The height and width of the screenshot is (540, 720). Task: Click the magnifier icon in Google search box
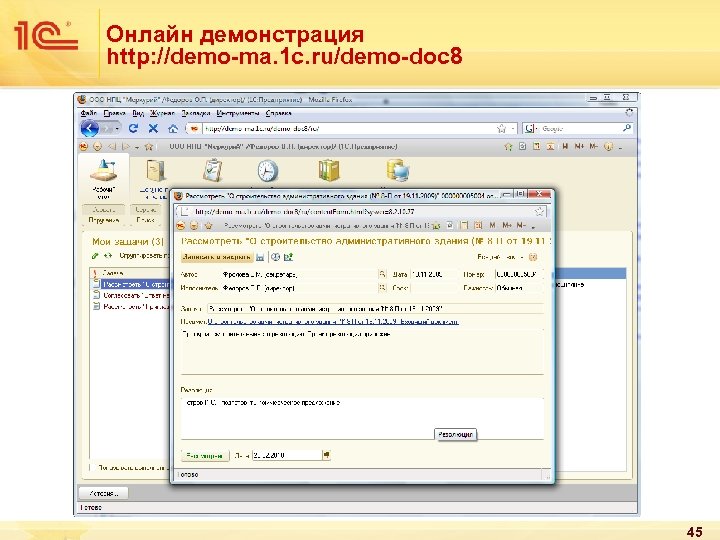click(x=627, y=128)
